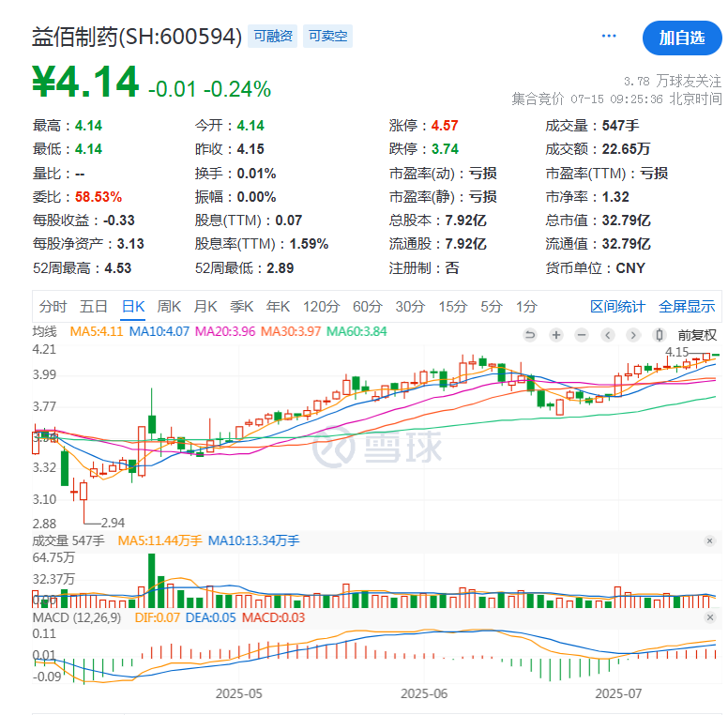The image size is (728, 715).
Task: Click the zoom in plus icon
Action: tap(555, 335)
